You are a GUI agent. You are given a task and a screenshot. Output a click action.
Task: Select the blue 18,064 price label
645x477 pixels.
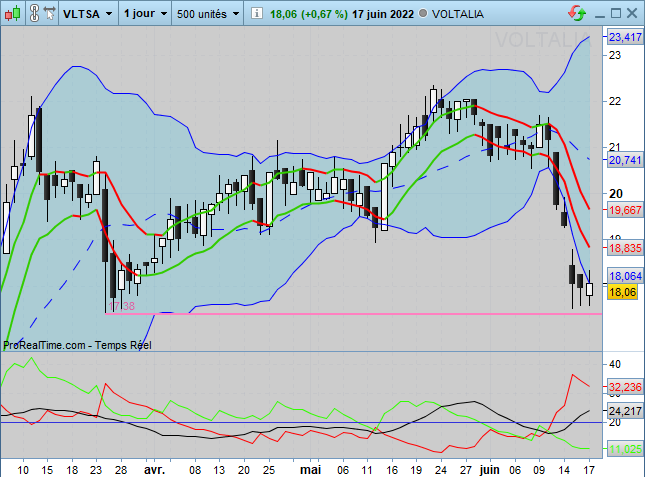tap(625, 276)
